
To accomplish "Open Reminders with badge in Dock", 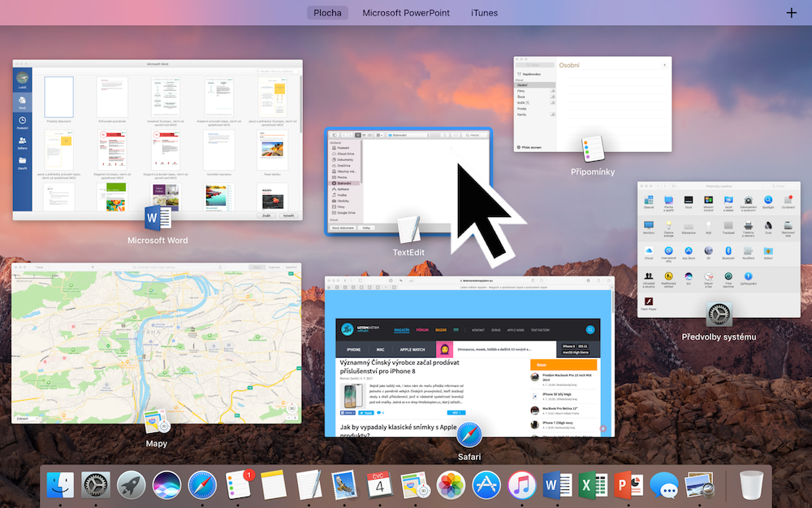I will 239,485.
